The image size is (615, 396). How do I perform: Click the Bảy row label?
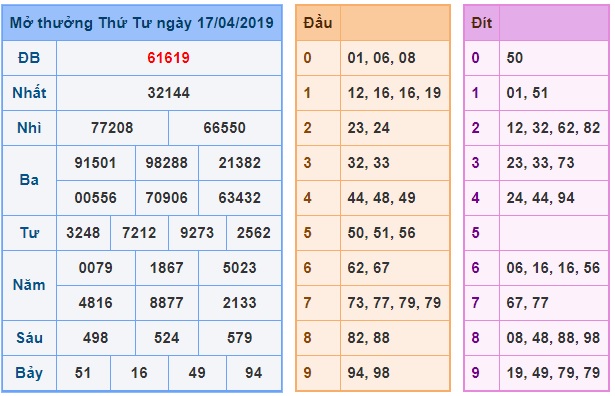[29, 372]
